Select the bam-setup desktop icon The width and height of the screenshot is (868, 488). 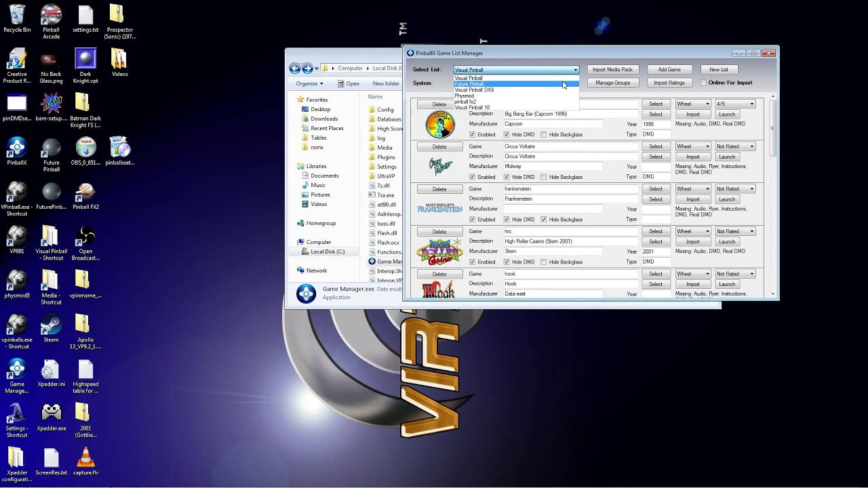pyautogui.click(x=52, y=107)
